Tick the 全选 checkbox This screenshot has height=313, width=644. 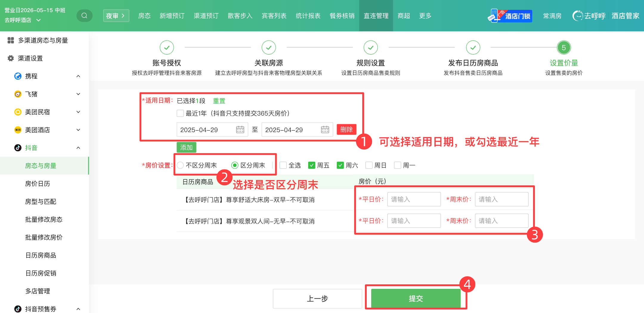pos(283,165)
